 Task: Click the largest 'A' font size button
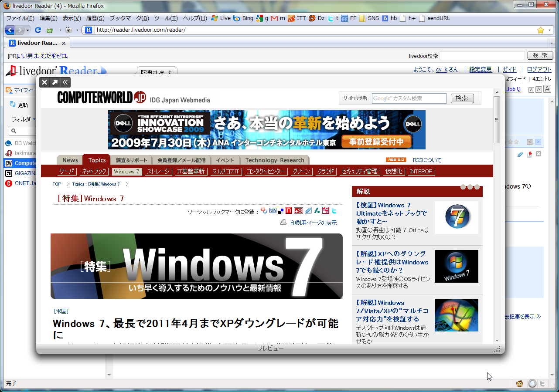click(x=547, y=89)
